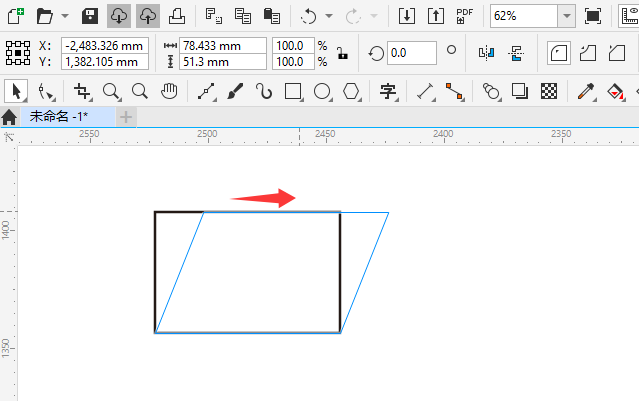Select the Text tool
639x401 pixels.
[x=388, y=91]
